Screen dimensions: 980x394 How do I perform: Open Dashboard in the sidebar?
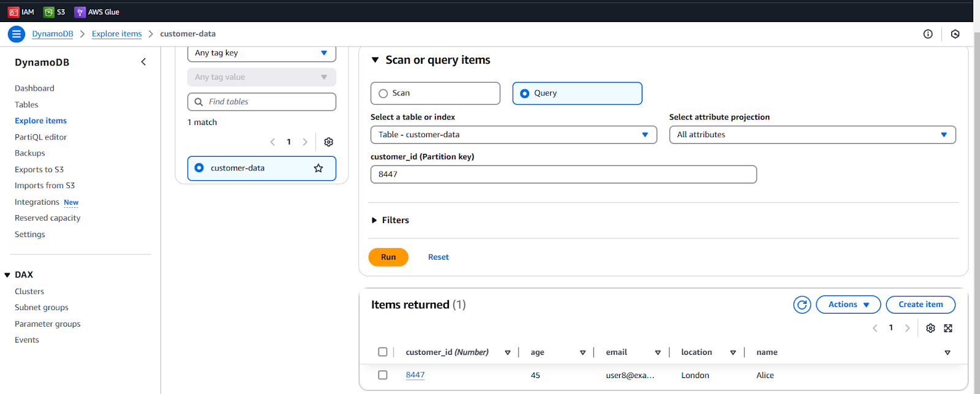pos(34,88)
